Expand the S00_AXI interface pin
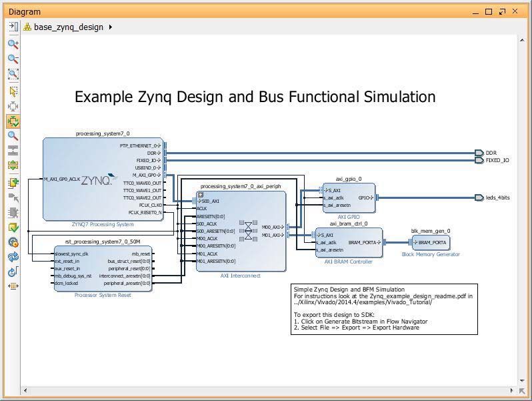532x401 pixels. (199, 201)
